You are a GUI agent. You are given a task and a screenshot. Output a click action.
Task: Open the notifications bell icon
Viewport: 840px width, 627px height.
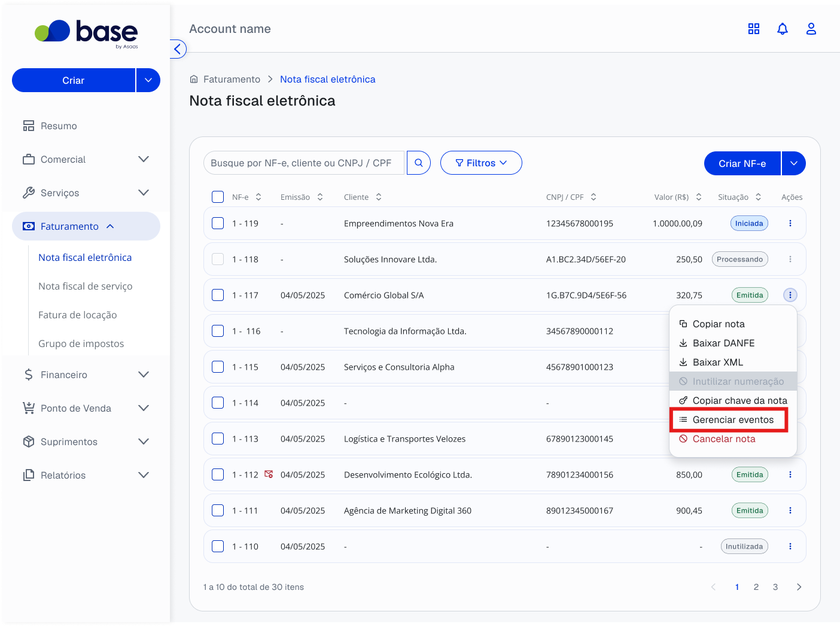(x=783, y=29)
